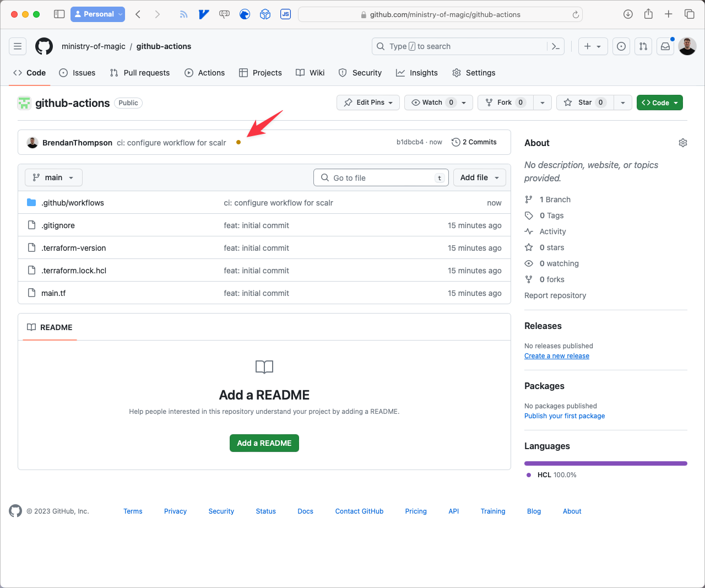Go back in Safari history
The height and width of the screenshot is (588, 705).
pos(138,14)
